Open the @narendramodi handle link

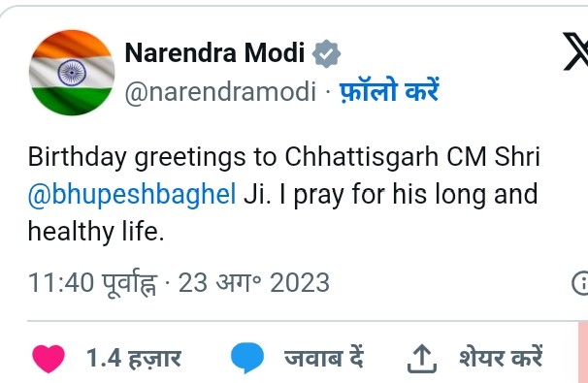[220, 91]
